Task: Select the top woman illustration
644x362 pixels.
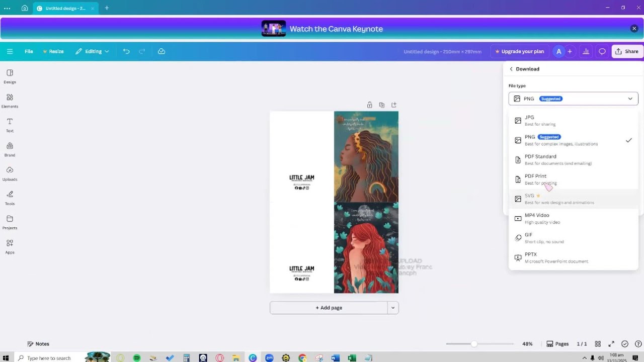Action: (x=366, y=156)
